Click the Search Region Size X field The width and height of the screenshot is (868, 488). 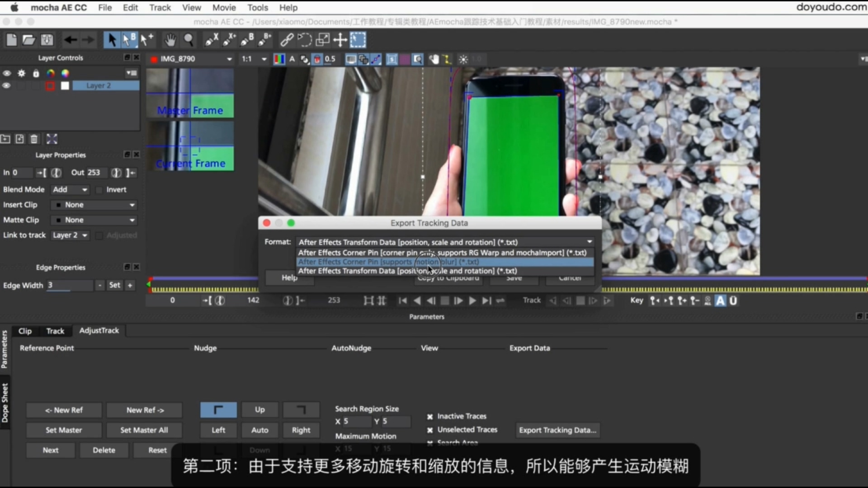[x=357, y=422]
